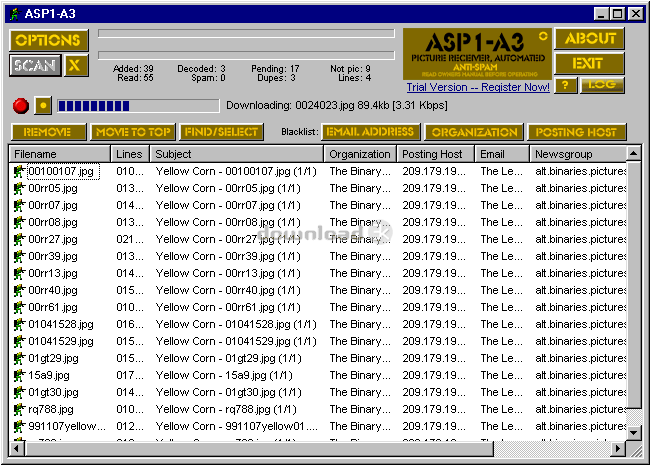Screen dimensions: 650x465
Task: Sort by Email column header
Action: [x=502, y=154]
